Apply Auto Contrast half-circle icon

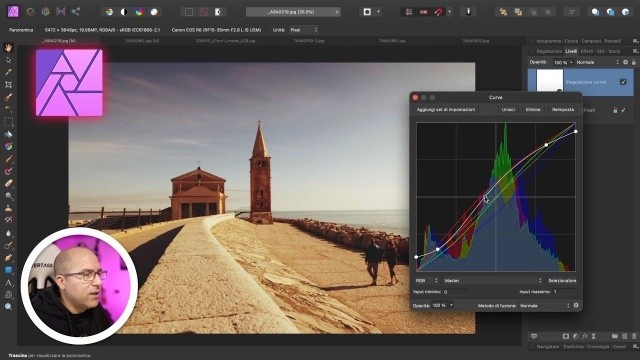pyautogui.click(x=124, y=12)
